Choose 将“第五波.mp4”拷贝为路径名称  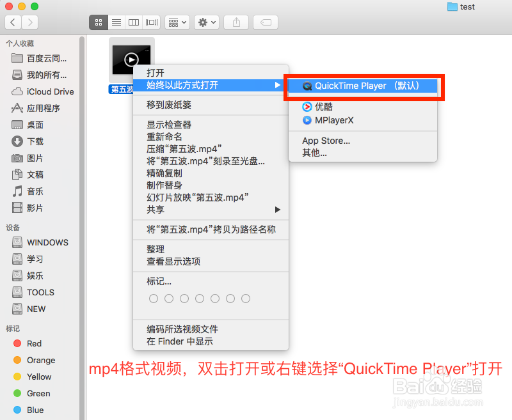coord(211,229)
